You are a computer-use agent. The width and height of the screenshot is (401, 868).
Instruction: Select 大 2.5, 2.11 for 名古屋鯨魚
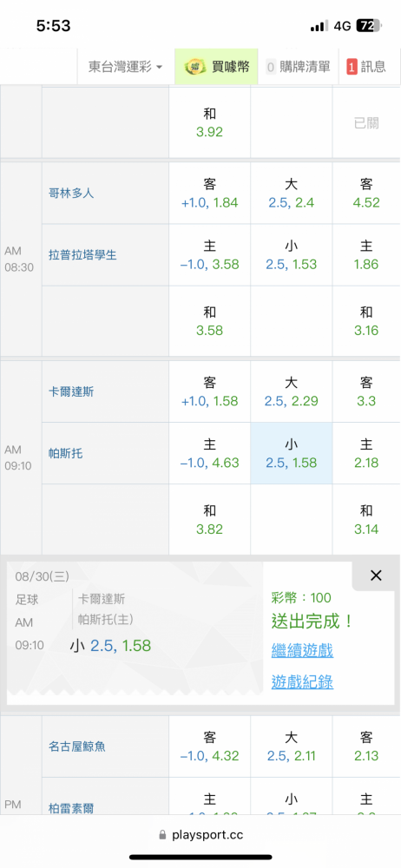[x=292, y=746]
